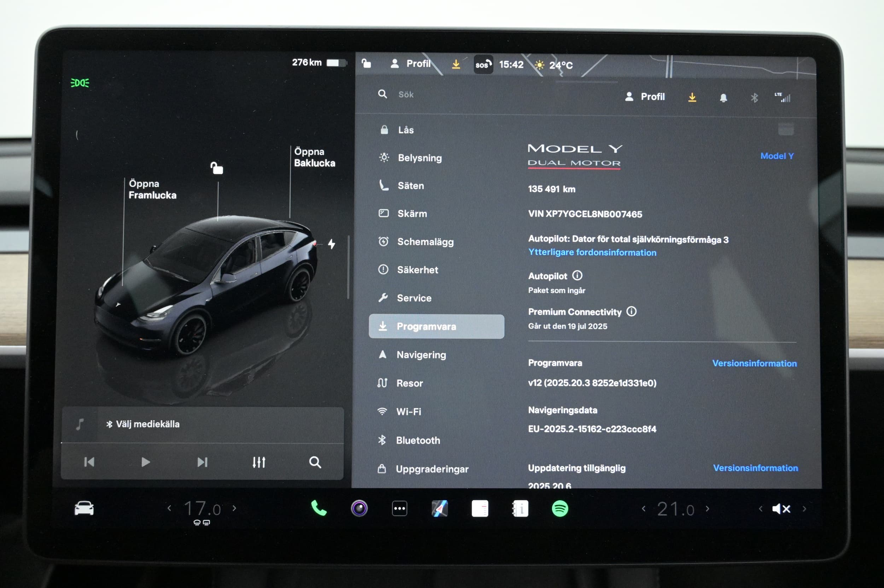884x588 pixels.
Task: Tap the charge port lightning bolt icon
Action: click(332, 244)
